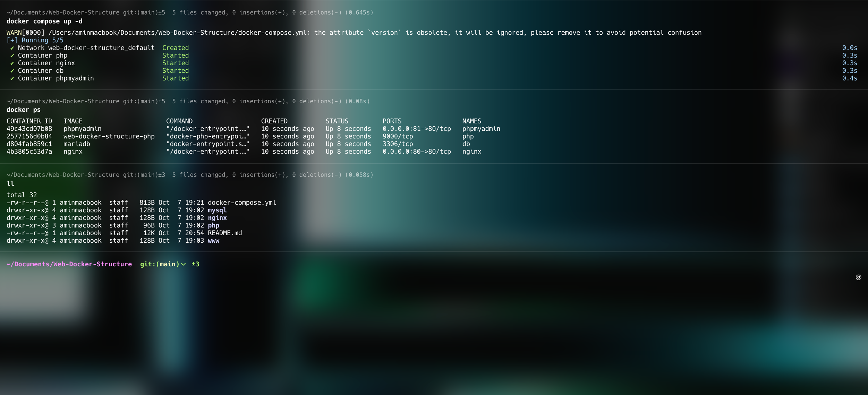Viewport: 868px width, 395px height.
Task: Click checkmark icon beside Container php
Action: [x=12, y=55]
